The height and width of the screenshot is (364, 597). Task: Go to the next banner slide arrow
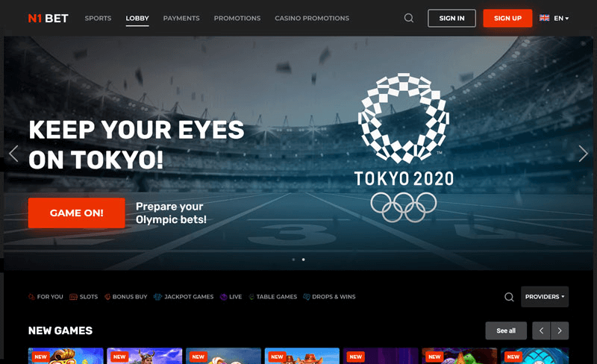[x=583, y=154]
